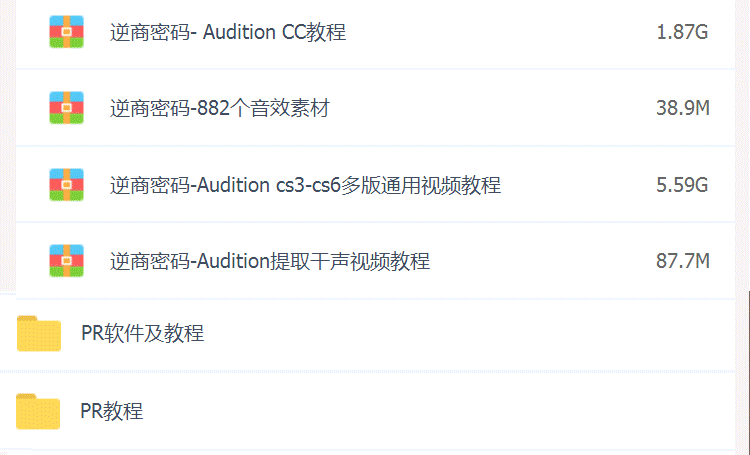This screenshot has height=455, width=750.
Task: Open 逆商密码-Audition cs3-cs6多版通用视频教程 file name
Action: pyautogui.click(x=305, y=185)
